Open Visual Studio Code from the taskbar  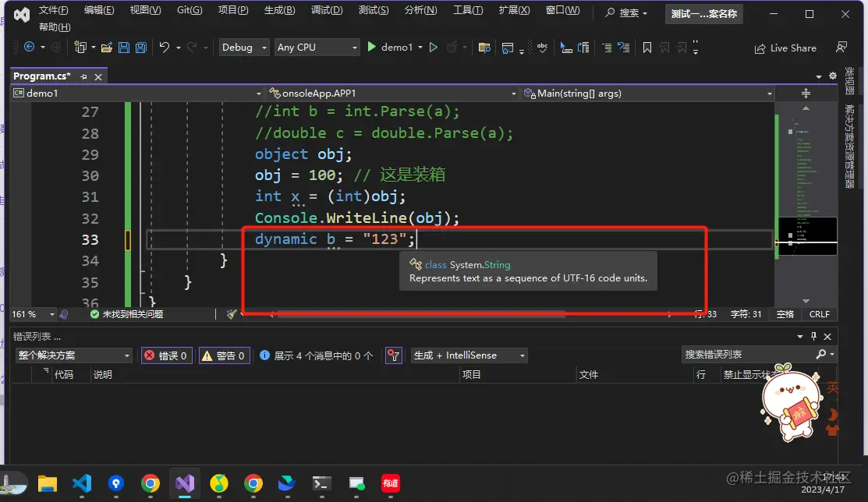[x=82, y=483]
